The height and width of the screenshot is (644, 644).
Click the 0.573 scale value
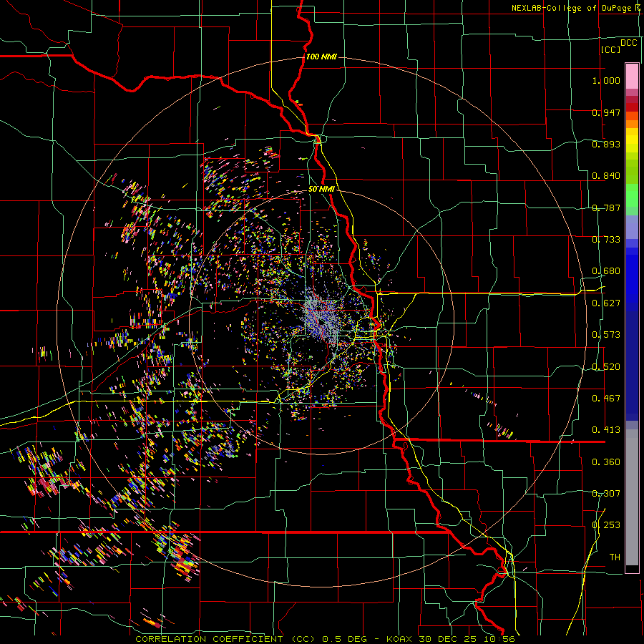(606, 335)
